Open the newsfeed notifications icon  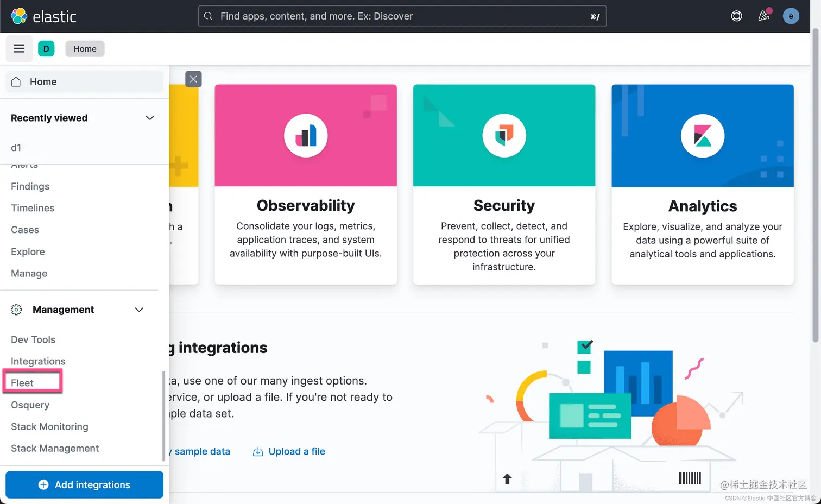click(x=764, y=16)
